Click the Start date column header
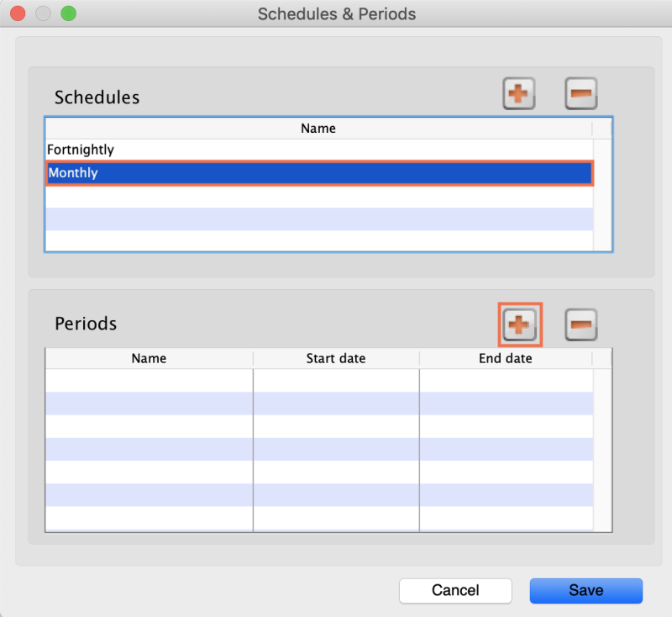The height and width of the screenshot is (617, 672). (335, 358)
